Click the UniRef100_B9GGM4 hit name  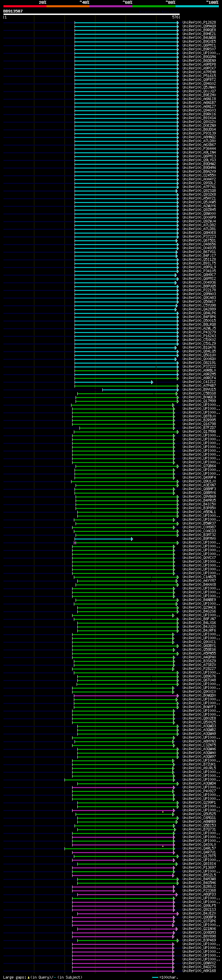[x=199, y=57]
